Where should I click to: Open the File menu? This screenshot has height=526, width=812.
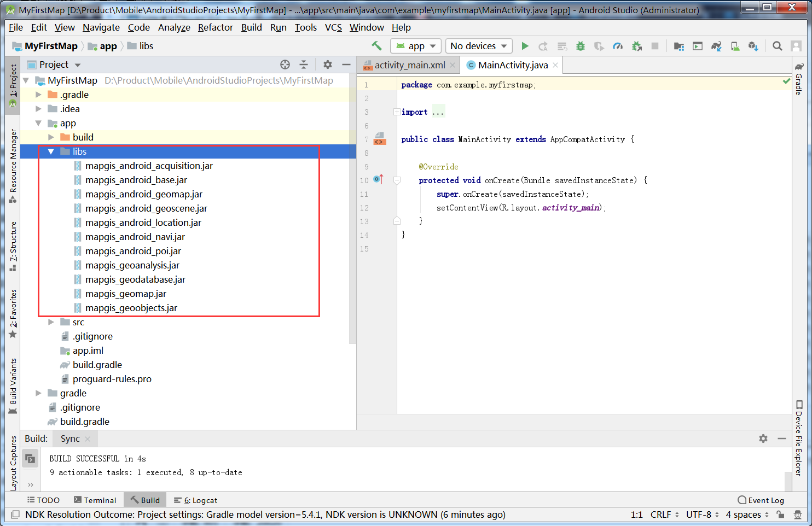16,27
